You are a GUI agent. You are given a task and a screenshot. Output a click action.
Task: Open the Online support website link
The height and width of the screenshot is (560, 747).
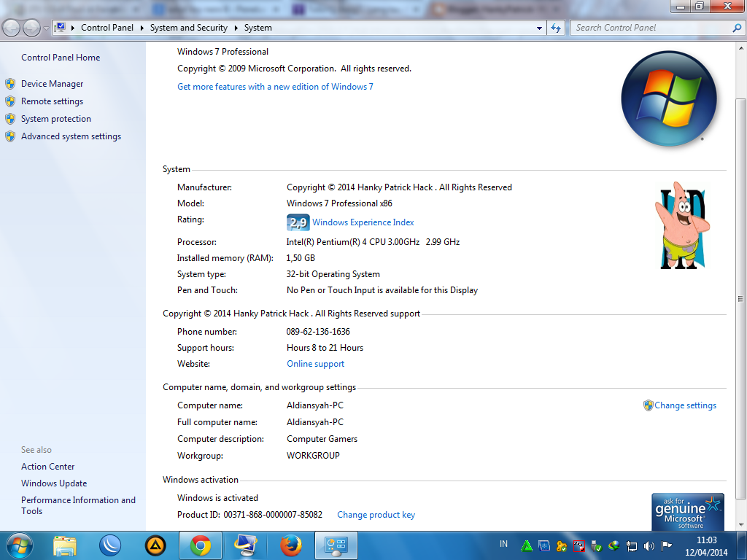(315, 364)
